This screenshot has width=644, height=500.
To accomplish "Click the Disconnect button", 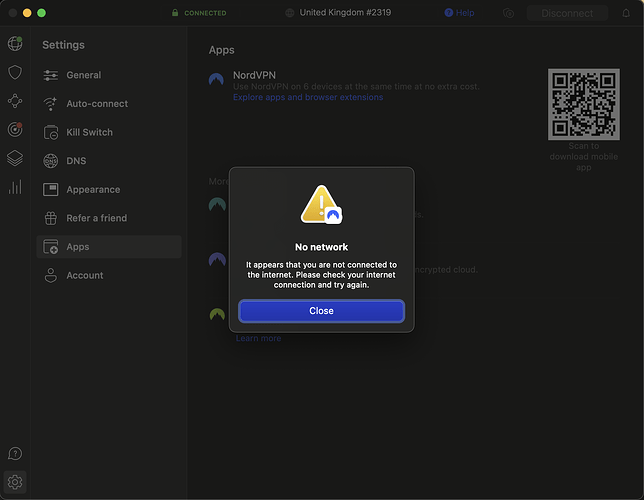I will (x=567, y=13).
